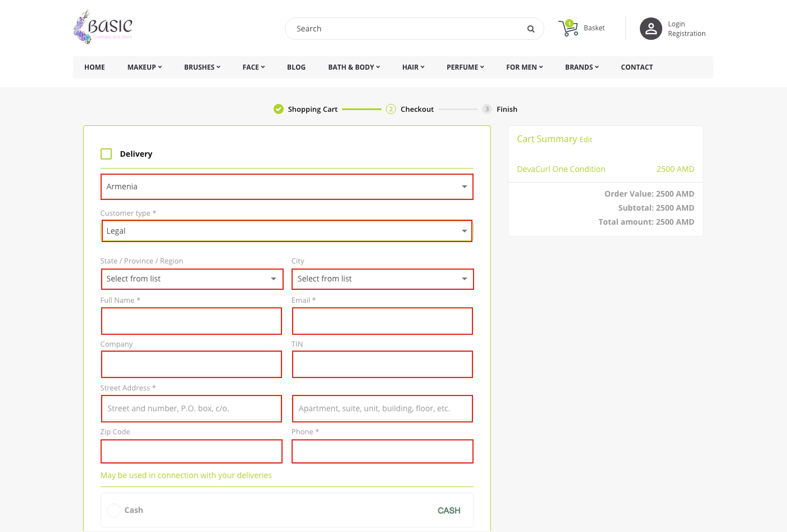Viewport: 787px width, 532px height.
Task: Click the Finish step label
Action: pyautogui.click(x=507, y=110)
